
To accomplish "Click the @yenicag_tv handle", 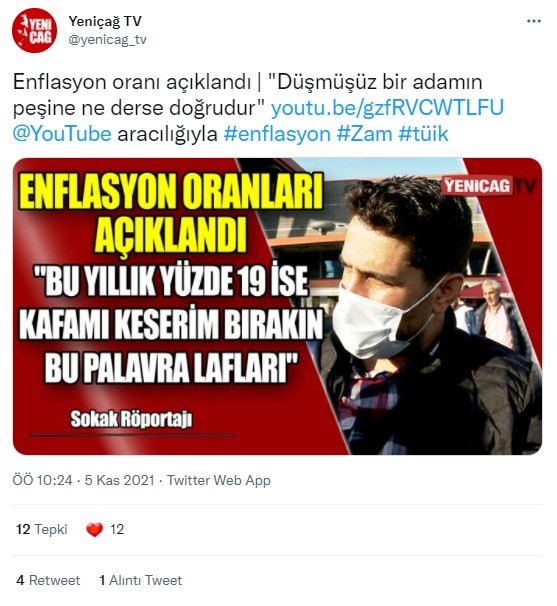I will click(x=107, y=39).
